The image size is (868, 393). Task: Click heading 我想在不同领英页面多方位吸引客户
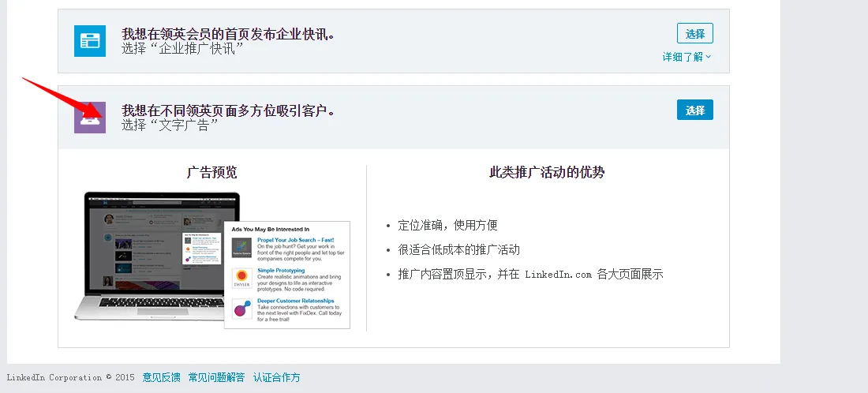coord(228,110)
